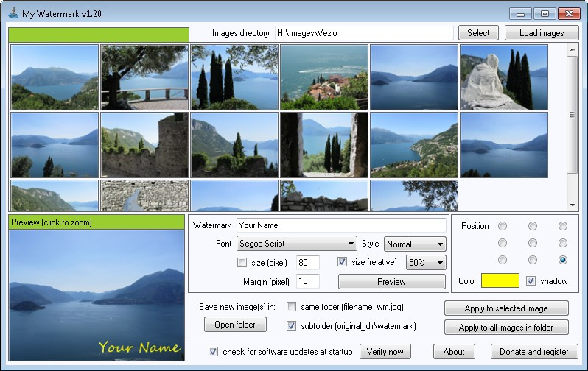The width and height of the screenshot is (588, 371).
Task: Click the Images directory path field
Action: (x=364, y=33)
